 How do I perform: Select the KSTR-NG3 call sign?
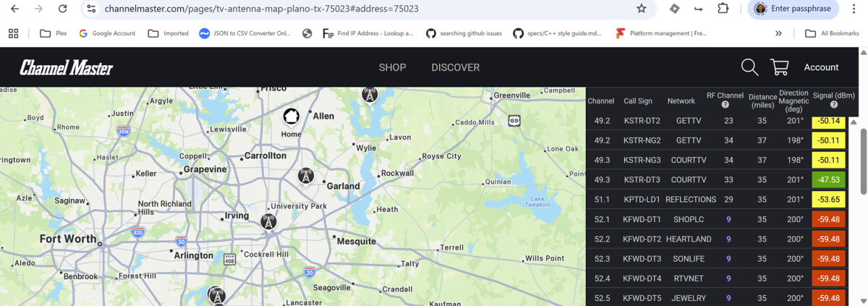click(x=643, y=160)
